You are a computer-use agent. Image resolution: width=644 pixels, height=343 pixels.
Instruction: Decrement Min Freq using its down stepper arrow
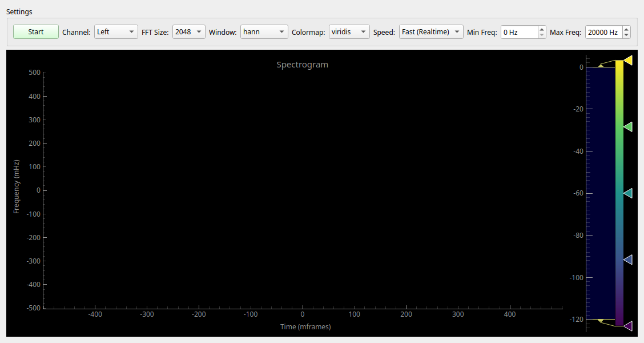coord(541,35)
